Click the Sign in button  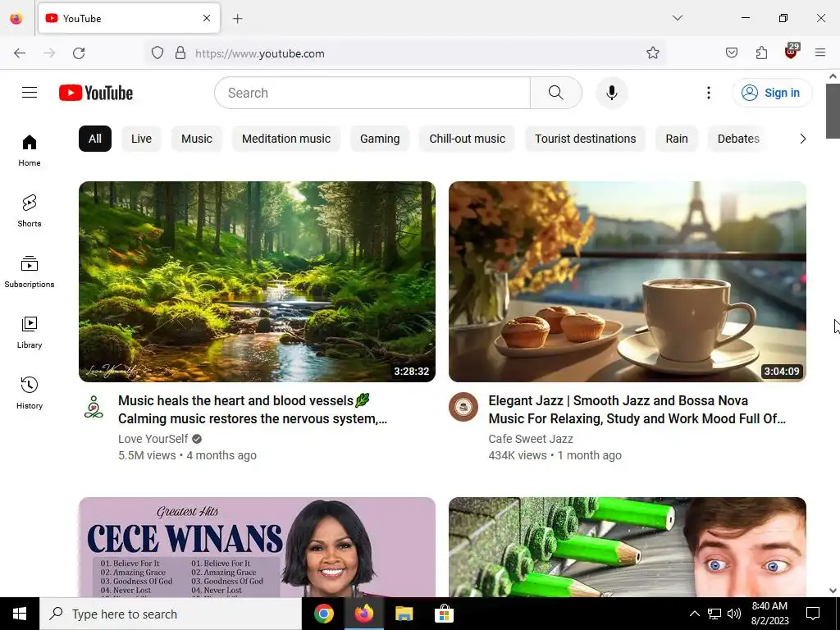772,93
